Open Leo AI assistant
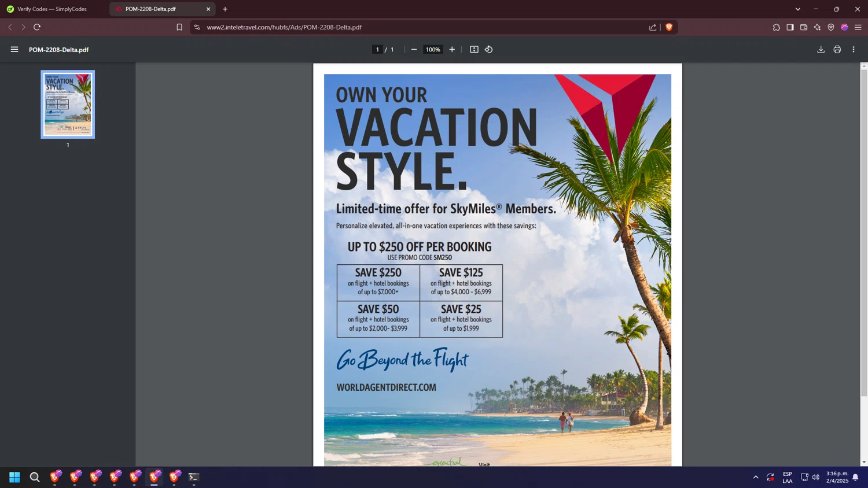 [x=817, y=27]
